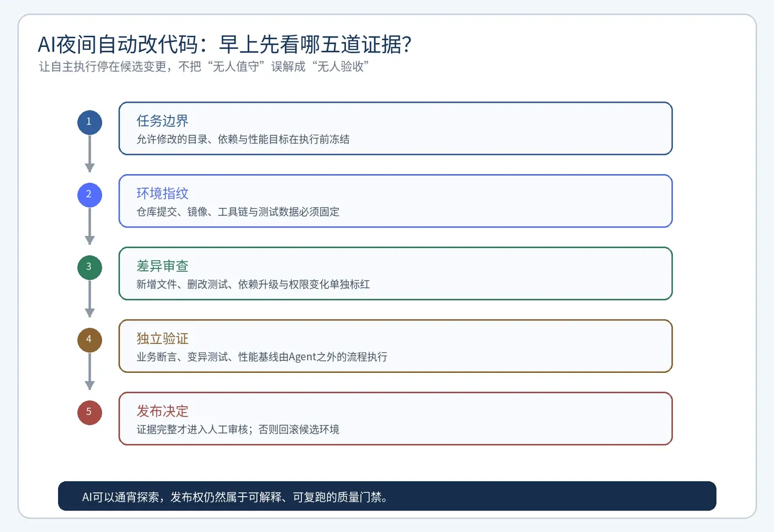Select the 差异审查 card heading

click(163, 266)
